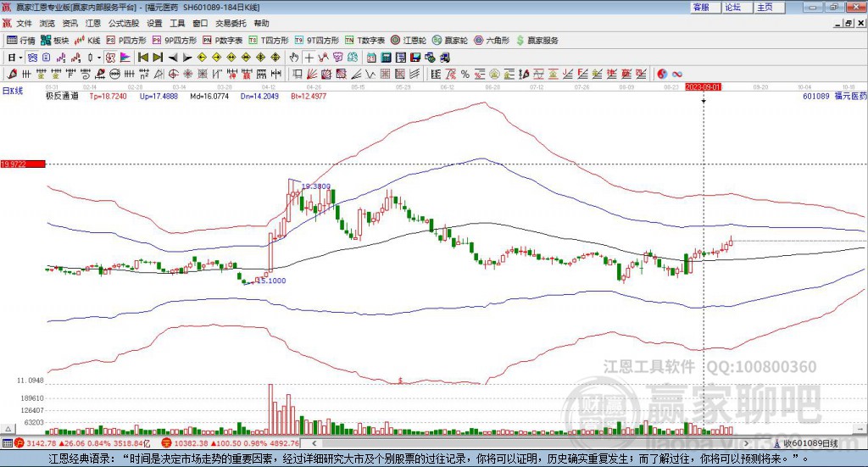Open the 江恩 menu
This screenshot has height=467, width=868.
click(93, 23)
